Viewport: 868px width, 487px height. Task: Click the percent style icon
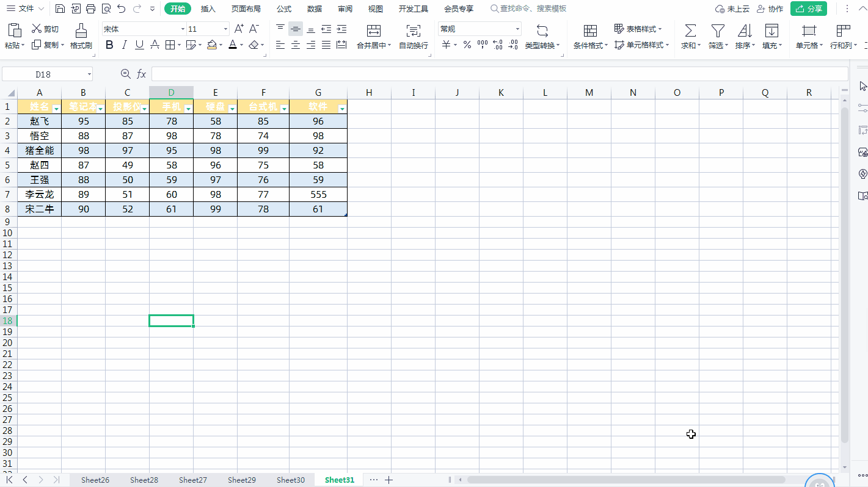point(467,45)
